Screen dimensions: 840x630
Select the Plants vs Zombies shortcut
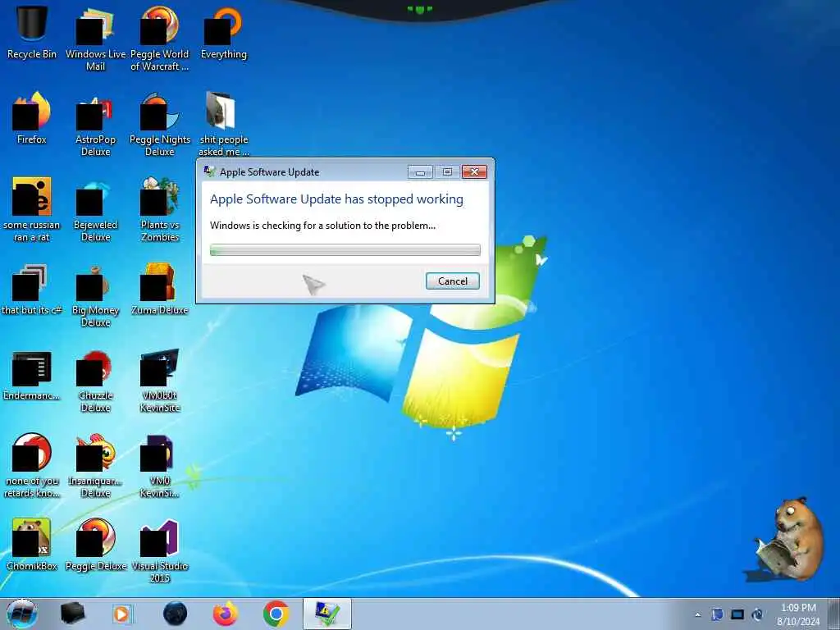[160, 208]
